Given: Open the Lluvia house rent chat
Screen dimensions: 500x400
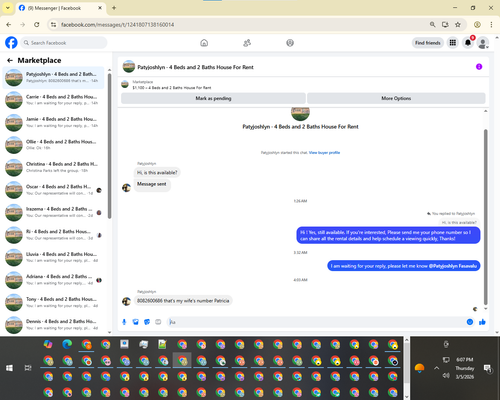Looking at the screenshot, I should point(54,257).
